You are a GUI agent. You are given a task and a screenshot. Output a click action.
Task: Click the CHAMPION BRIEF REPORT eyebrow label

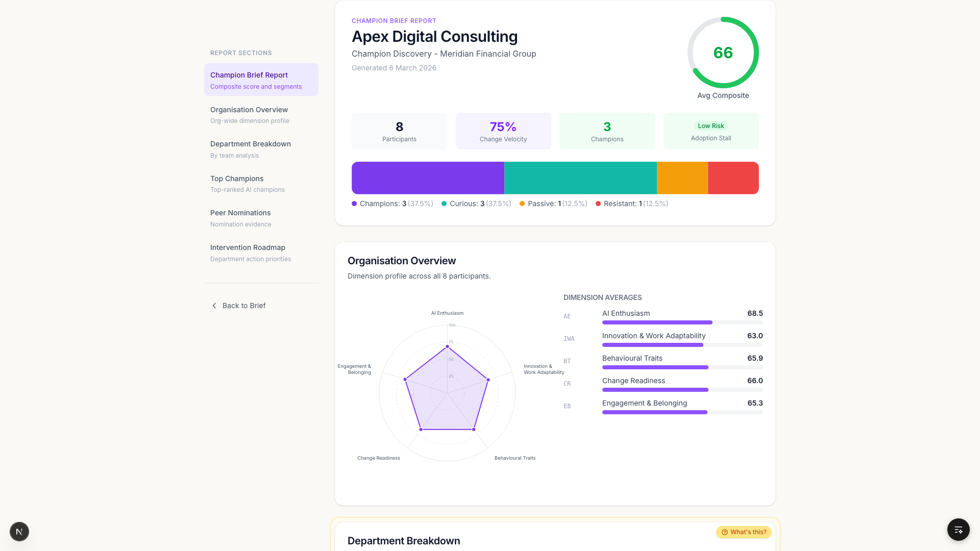[x=394, y=21]
